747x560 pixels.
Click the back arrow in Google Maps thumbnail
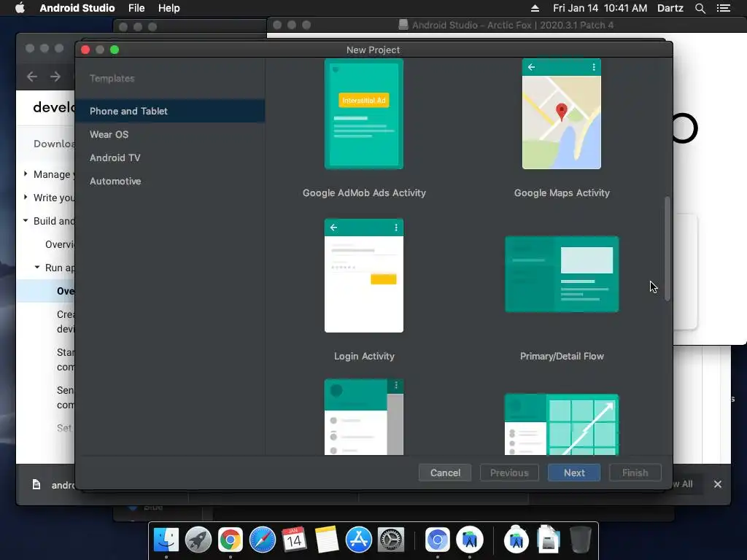click(x=531, y=67)
